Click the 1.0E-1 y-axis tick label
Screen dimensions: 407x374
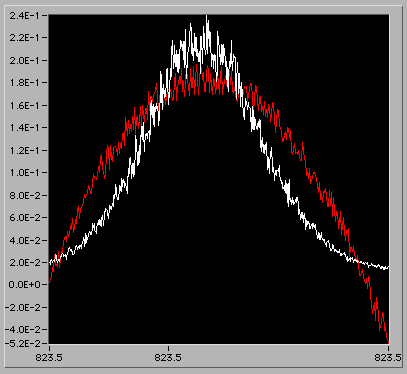[x=23, y=173]
